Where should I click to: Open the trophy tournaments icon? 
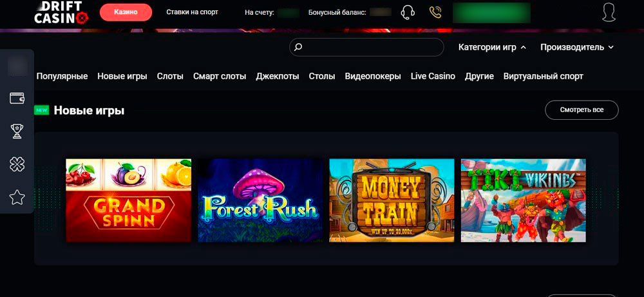[x=17, y=131]
